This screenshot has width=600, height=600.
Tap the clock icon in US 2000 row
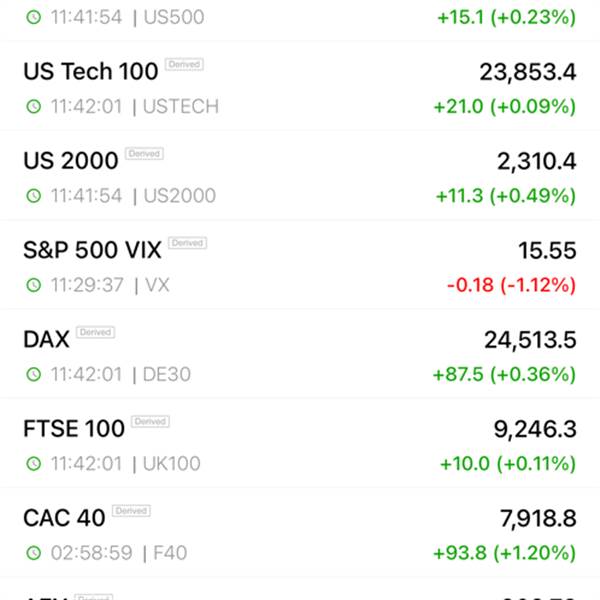[34, 196]
